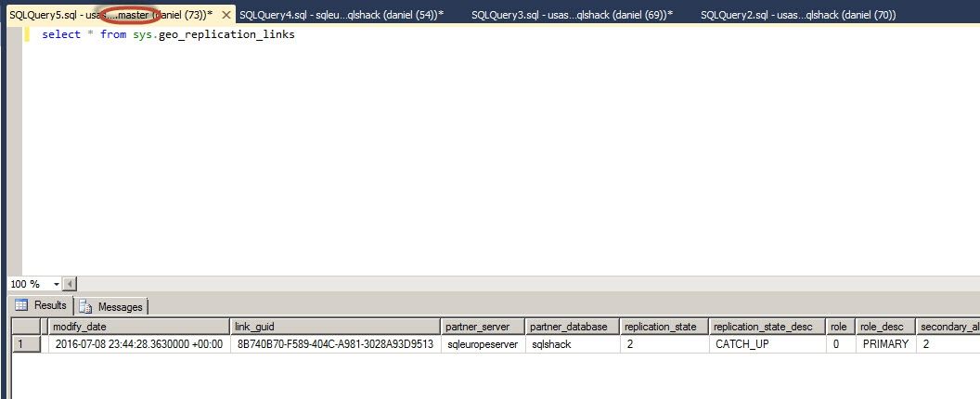Screen dimensions: 980x399
Task: Select the replication_state column header
Action: 664,327
